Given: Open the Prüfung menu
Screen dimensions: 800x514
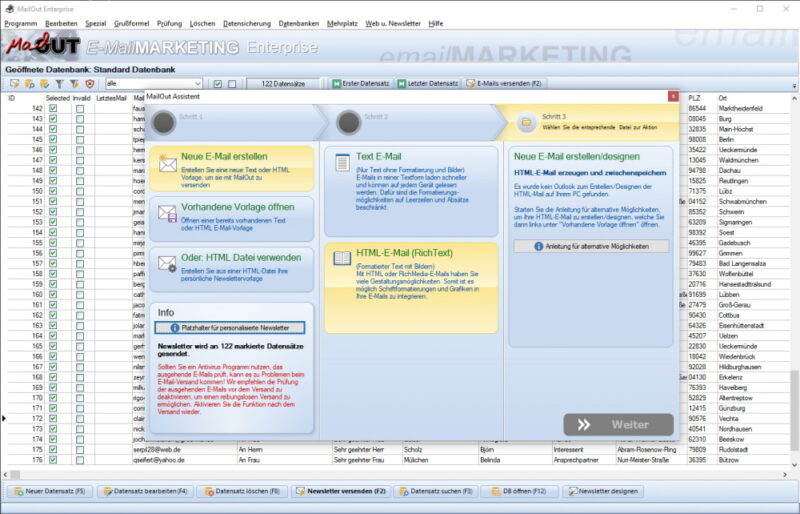Looking at the screenshot, I should pyautogui.click(x=169, y=23).
